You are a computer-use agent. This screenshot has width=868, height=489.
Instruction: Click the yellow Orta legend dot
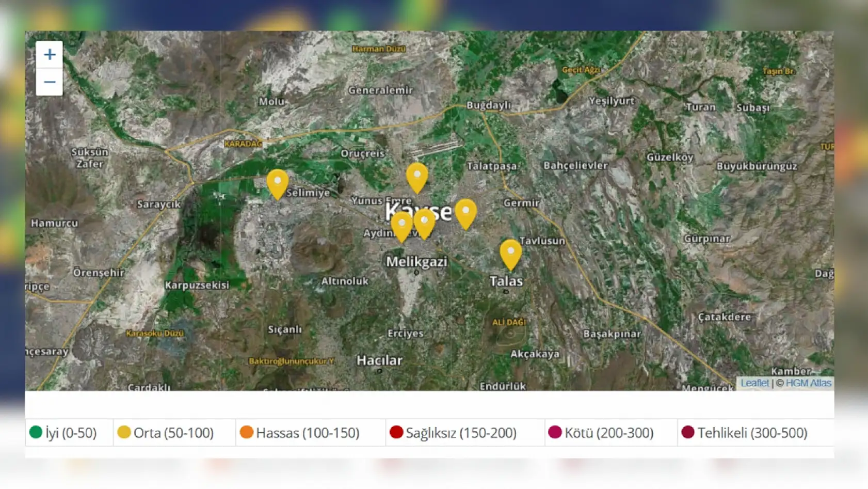(x=124, y=432)
